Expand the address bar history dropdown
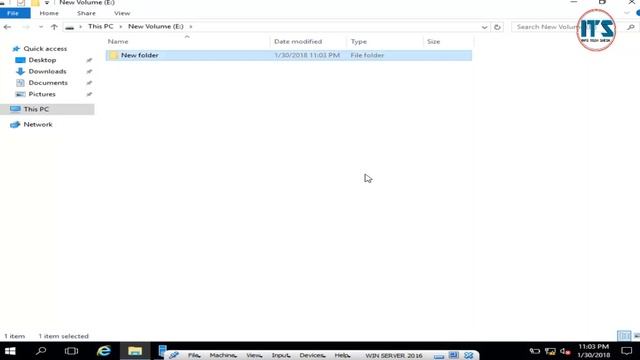Viewport: 640px width, 360px height. click(484, 27)
